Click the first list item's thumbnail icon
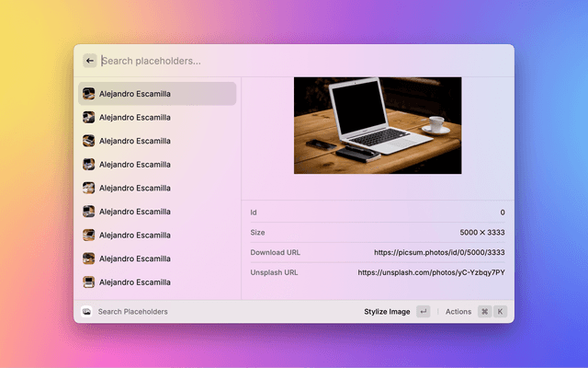Viewport: 588px width, 368px height. click(x=88, y=94)
